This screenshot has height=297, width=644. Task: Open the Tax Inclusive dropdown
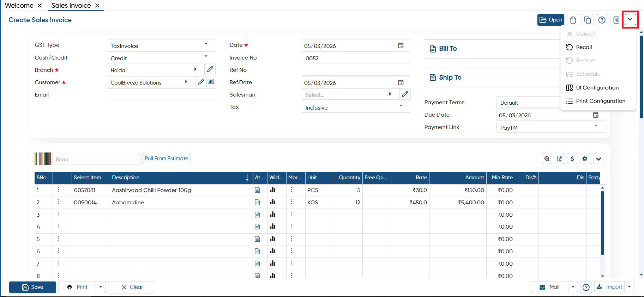tap(401, 106)
